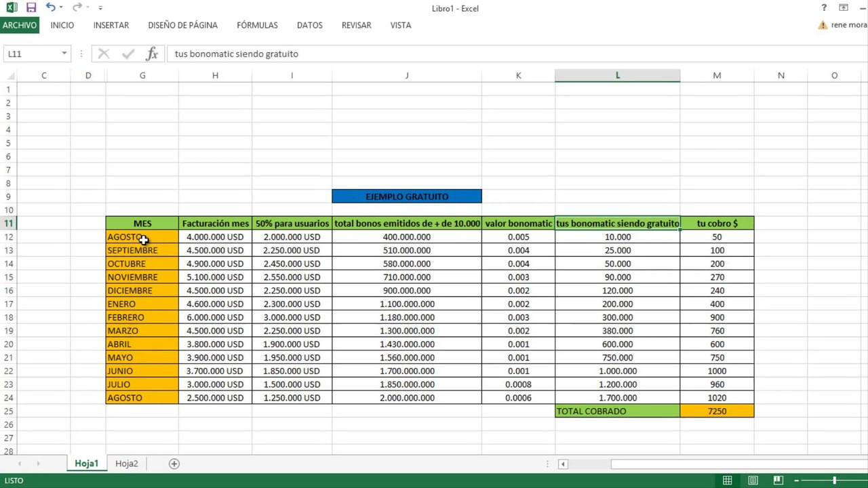
Task: Open the FÓRMULAS tab
Action: pyautogui.click(x=257, y=25)
